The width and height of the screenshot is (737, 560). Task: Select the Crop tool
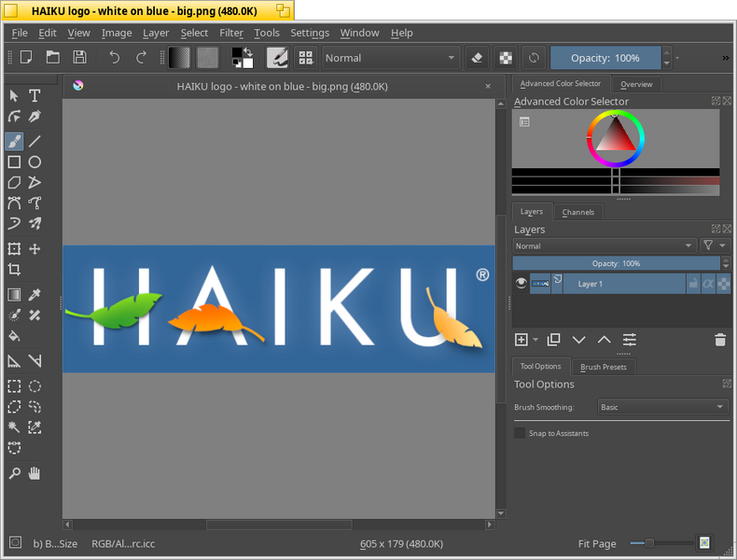point(14,269)
